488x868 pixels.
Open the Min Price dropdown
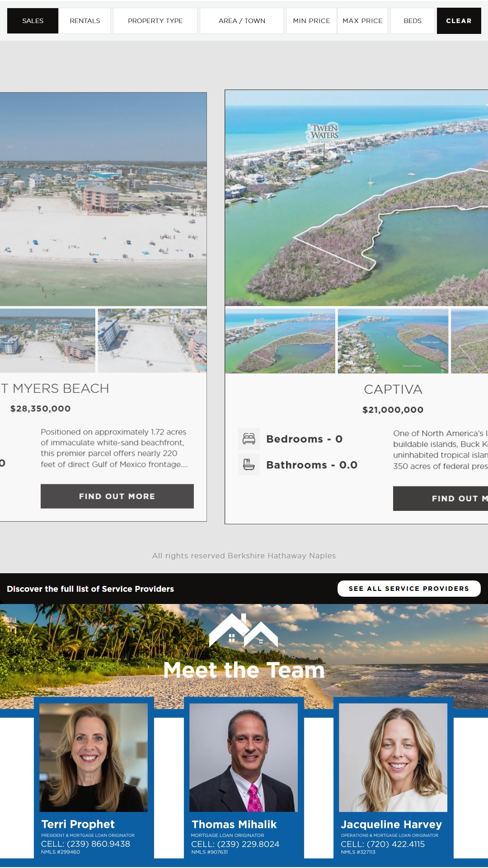311,21
